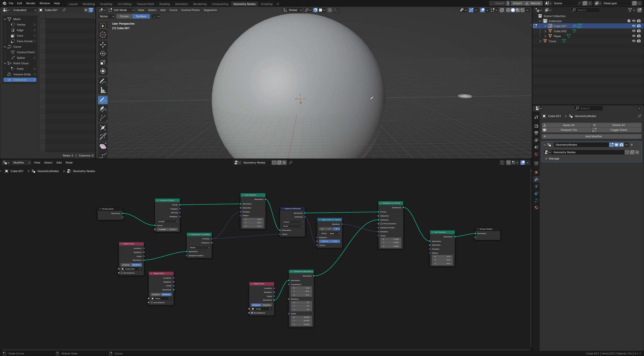This screenshot has height=356, width=644.
Task: Select the Annotate tool icon
Action: [x=103, y=81]
